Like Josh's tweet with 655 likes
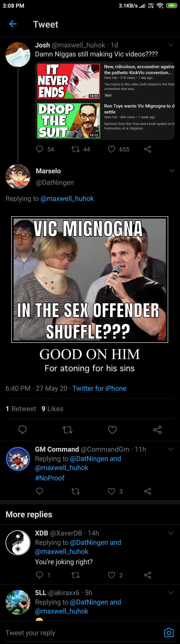180x644 pixels. coord(111,149)
